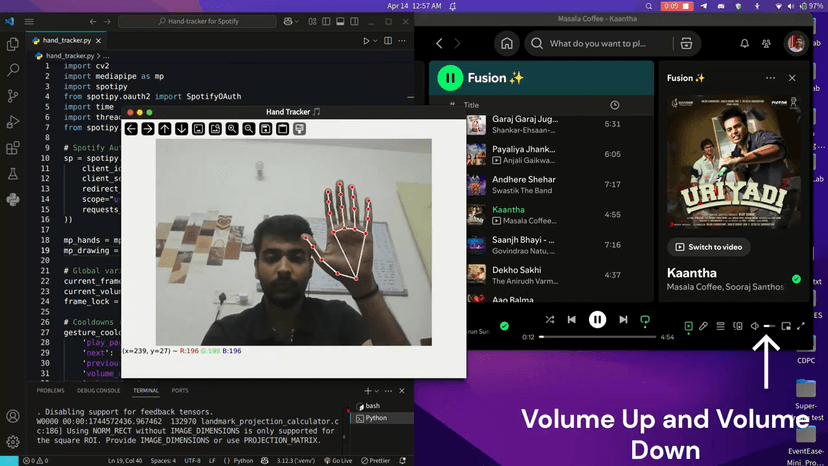
Task: Select the bash terminal in the list
Action: coord(372,406)
